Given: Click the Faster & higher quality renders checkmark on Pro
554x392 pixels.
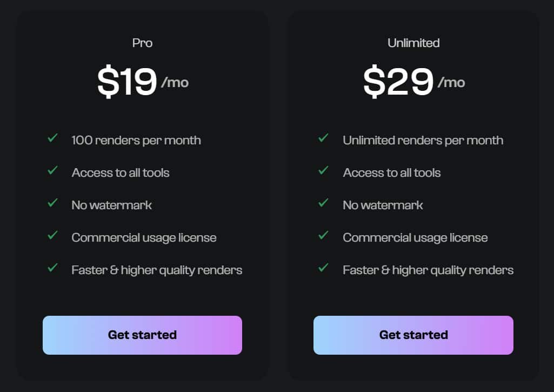Looking at the screenshot, I should coord(52,268).
